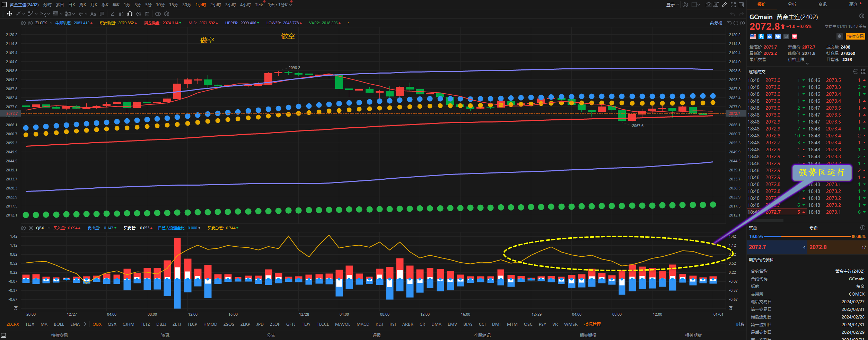Apply the MACD sub-indicator
This screenshot has width=868, height=340.
tap(363, 324)
